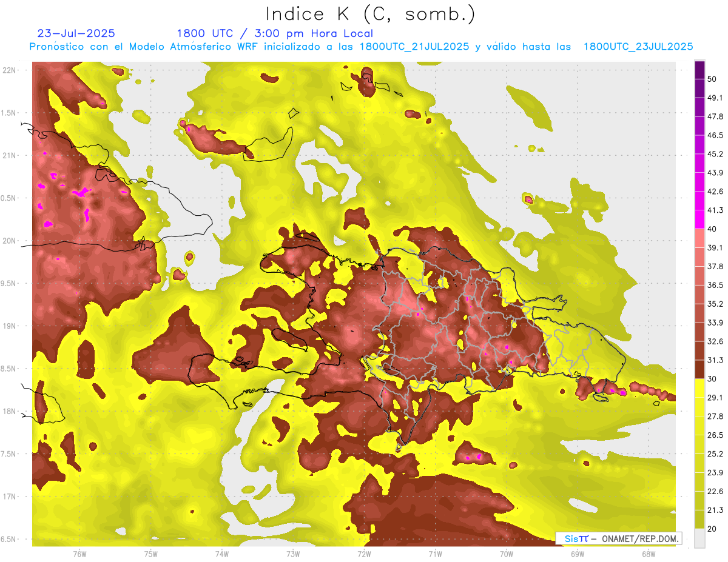Image resolution: width=728 pixels, height=562 pixels.
Task: Click the "39.1" color scale value
Action: pyautogui.click(x=715, y=247)
